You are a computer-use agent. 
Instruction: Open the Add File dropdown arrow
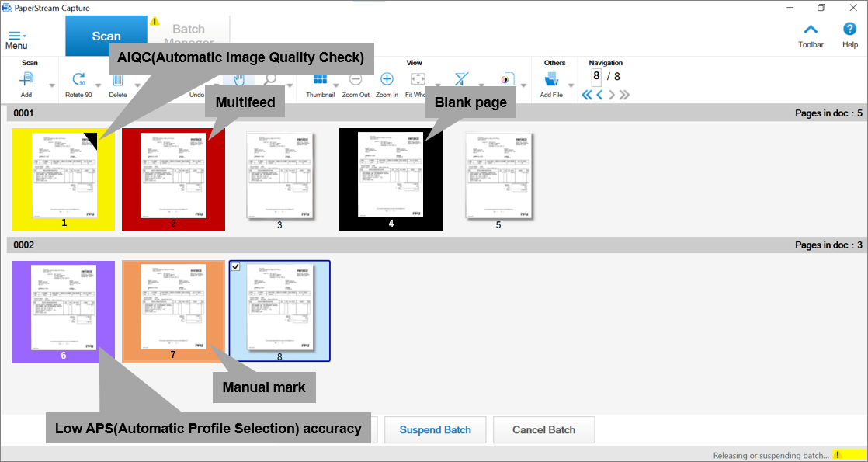coord(571,85)
